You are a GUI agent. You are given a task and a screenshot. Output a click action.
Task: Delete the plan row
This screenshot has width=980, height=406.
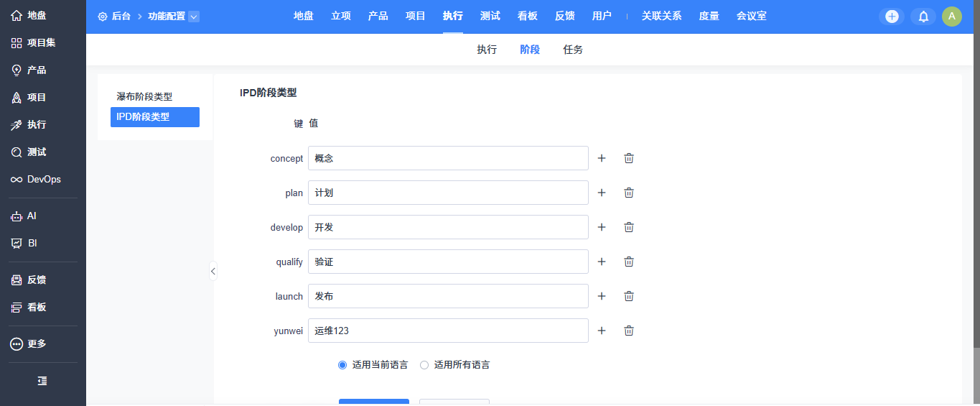pos(629,193)
